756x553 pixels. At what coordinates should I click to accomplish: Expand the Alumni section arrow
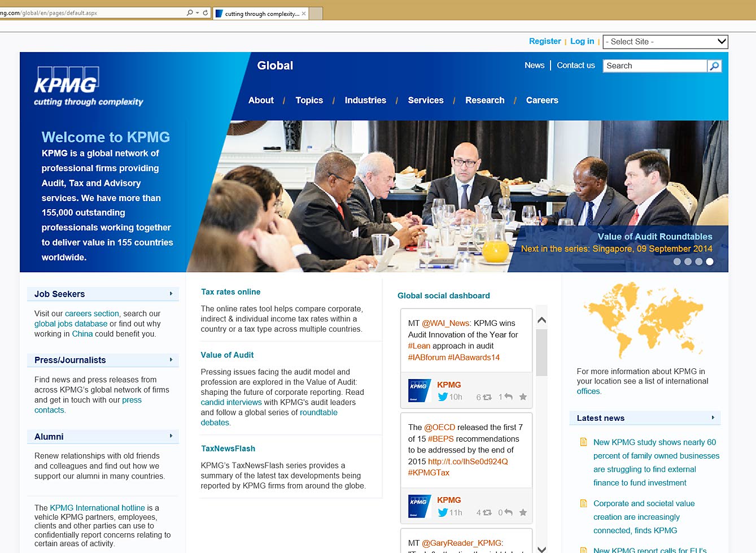(171, 436)
